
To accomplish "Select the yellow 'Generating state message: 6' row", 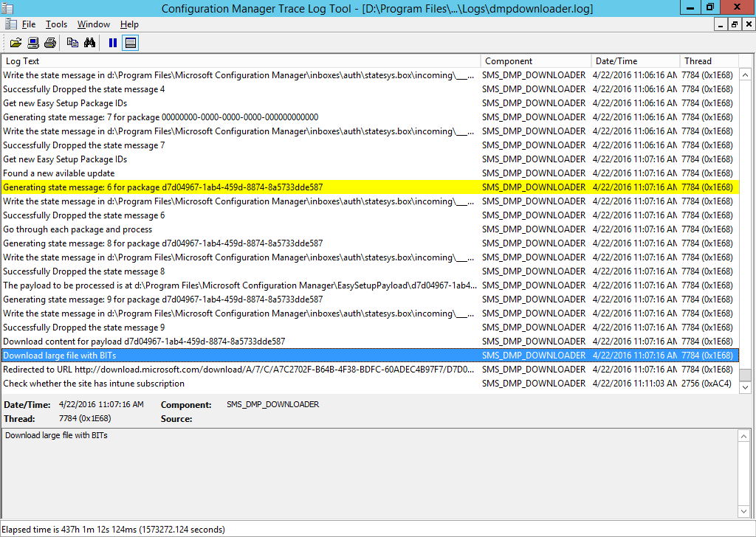I will click(x=370, y=187).
